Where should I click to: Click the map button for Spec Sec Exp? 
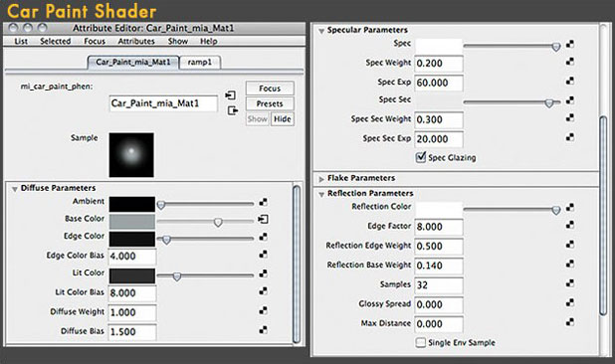pyautogui.click(x=570, y=137)
